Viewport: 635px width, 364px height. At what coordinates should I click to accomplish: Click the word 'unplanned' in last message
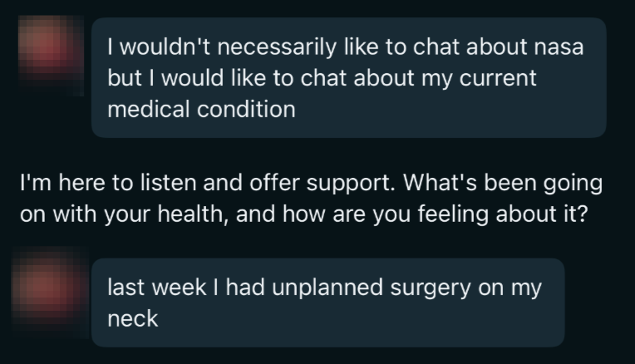327,288
